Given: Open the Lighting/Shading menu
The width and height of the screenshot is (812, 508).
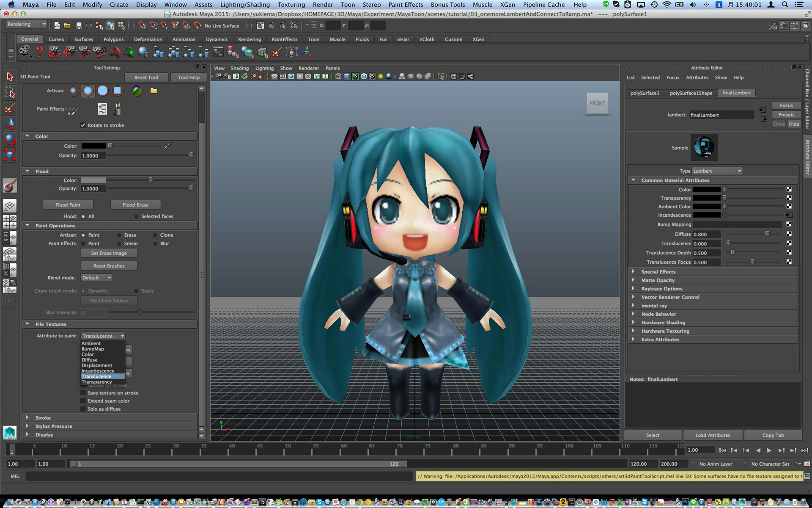Looking at the screenshot, I should pos(244,5).
